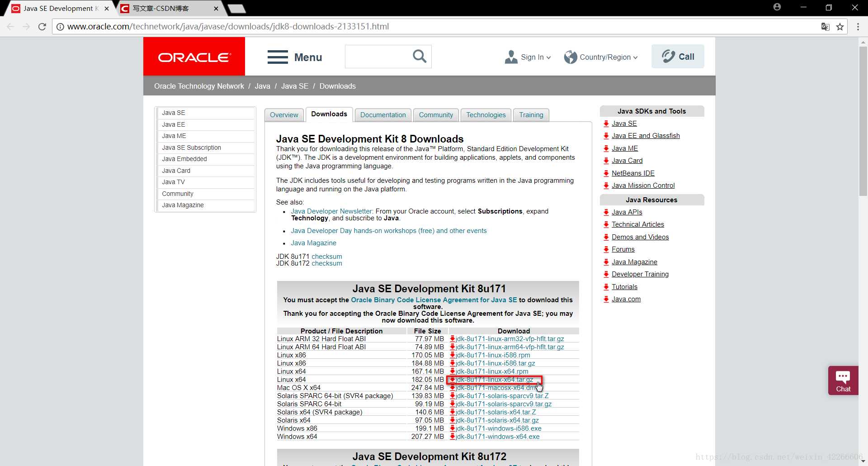Click download arrow beside Java SE in SDKs
868x466 pixels.
[606, 124]
